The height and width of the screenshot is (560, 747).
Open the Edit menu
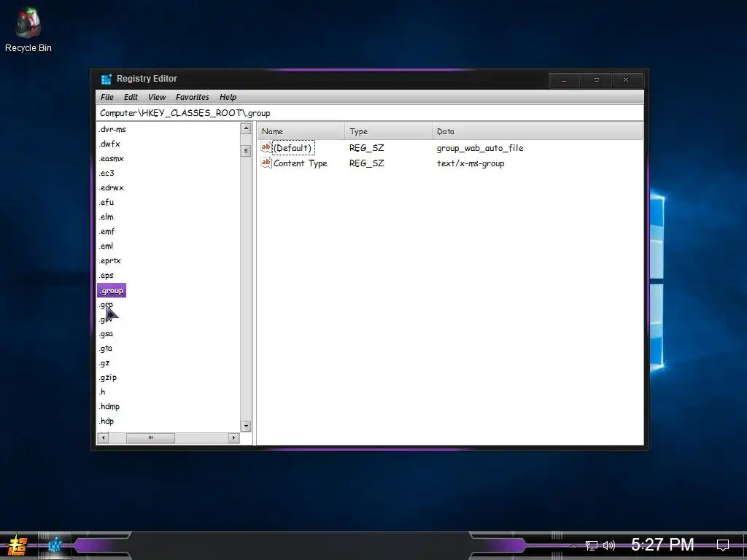(131, 97)
